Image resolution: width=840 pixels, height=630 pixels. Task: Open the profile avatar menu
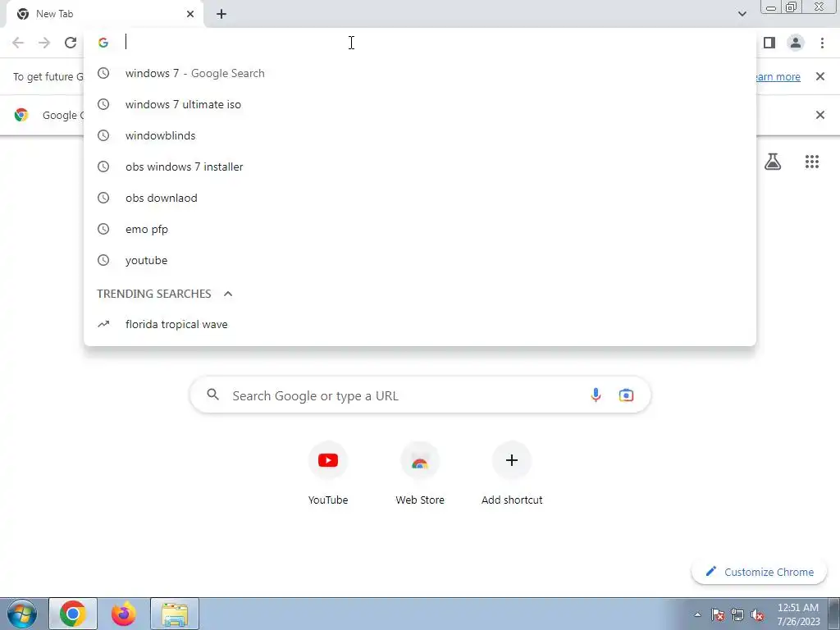click(x=796, y=43)
